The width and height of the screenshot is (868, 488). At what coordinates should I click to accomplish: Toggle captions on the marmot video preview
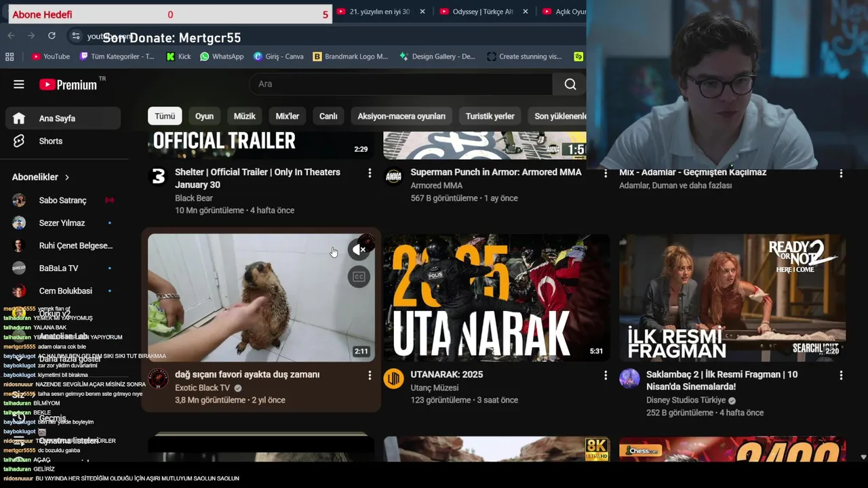(359, 277)
